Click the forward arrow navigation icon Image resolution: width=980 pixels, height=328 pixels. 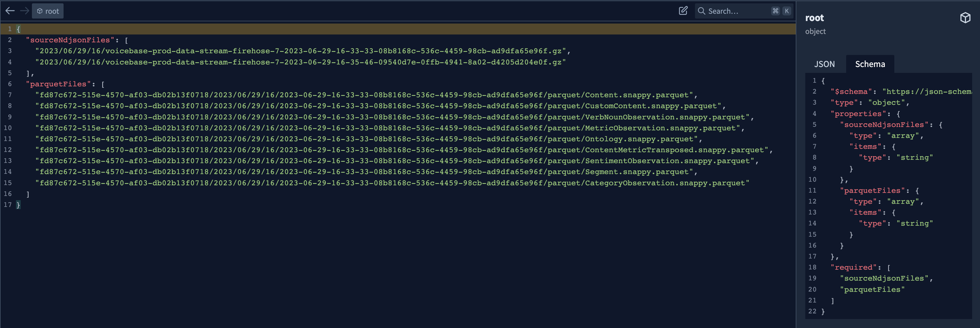pyautogui.click(x=25, y=11)
